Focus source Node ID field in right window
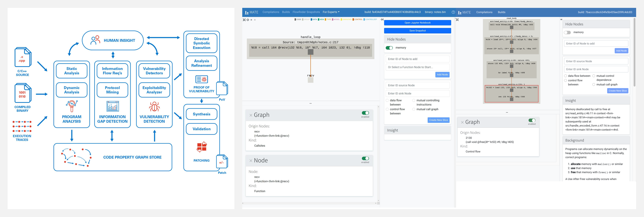 click(596, 61)
